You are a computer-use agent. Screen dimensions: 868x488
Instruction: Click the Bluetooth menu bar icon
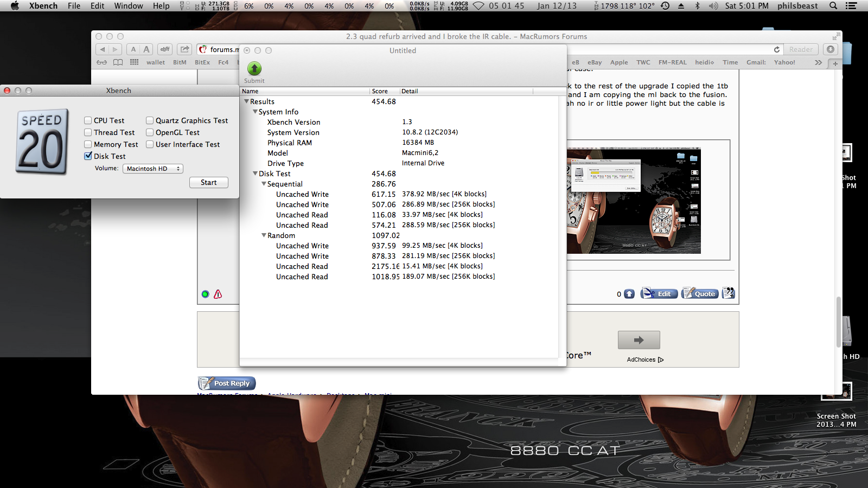[x=697, y=6]
